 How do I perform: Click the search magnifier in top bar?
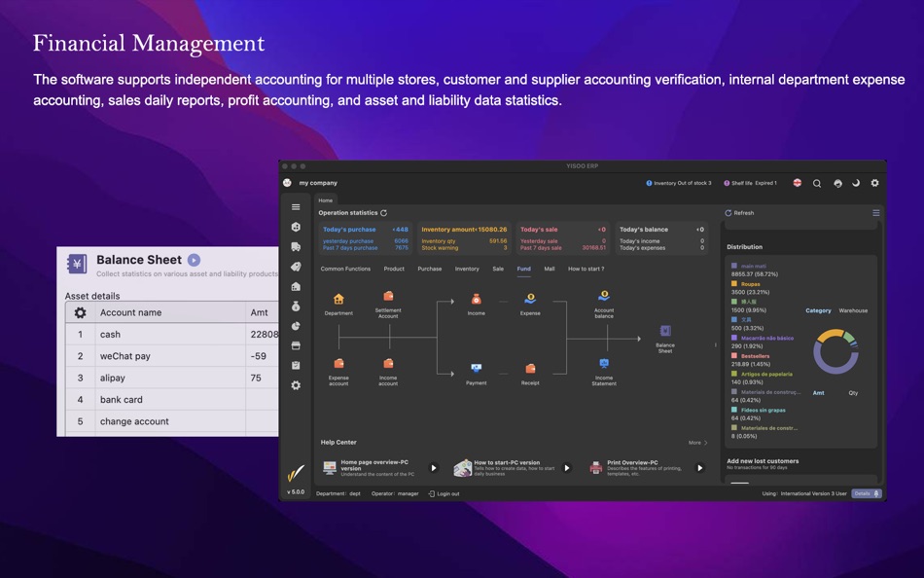click(x=817, y=184)
